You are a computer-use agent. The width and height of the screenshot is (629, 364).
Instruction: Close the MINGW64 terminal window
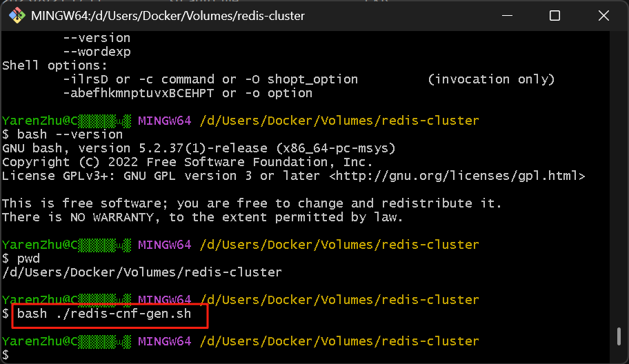pyautogui.click(x=603, y=16)
